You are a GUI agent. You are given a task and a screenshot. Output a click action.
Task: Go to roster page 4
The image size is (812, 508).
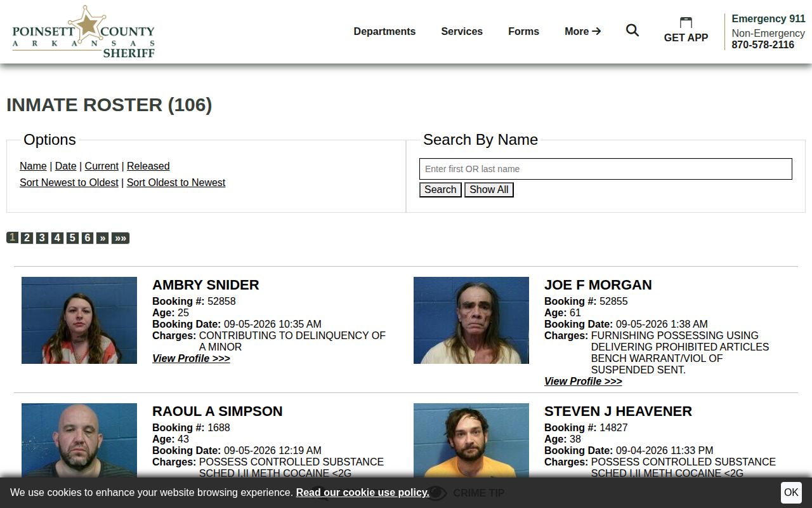point(57,238)
